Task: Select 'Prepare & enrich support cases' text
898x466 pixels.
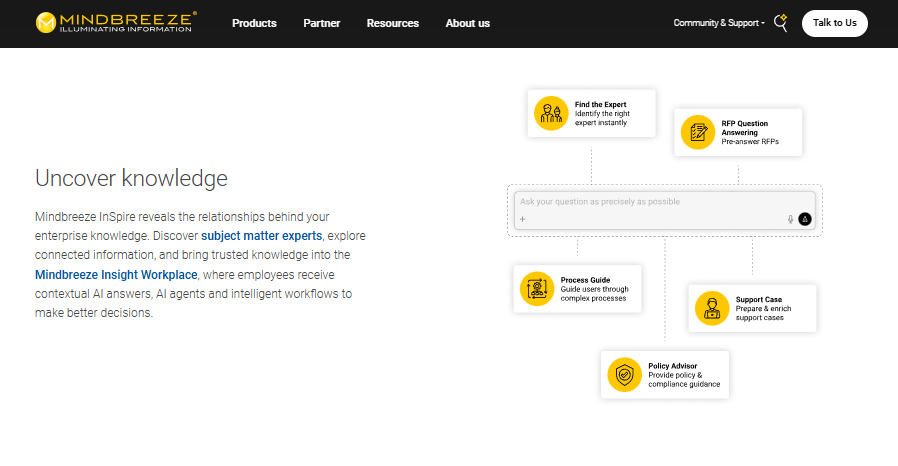Action: [x=763, y=313]
